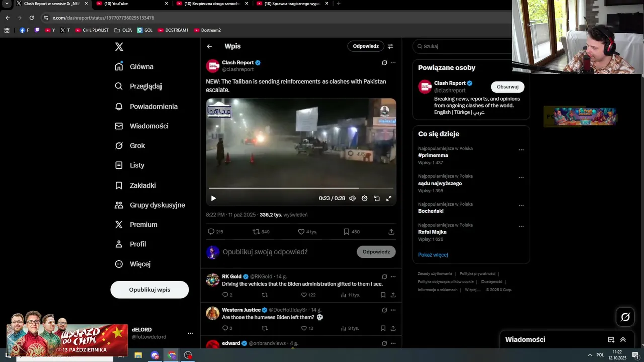Image resolution: width=644 pixels, height=362 pixels.
Task: Open account options next to dELORD
Action: [190, 333]
